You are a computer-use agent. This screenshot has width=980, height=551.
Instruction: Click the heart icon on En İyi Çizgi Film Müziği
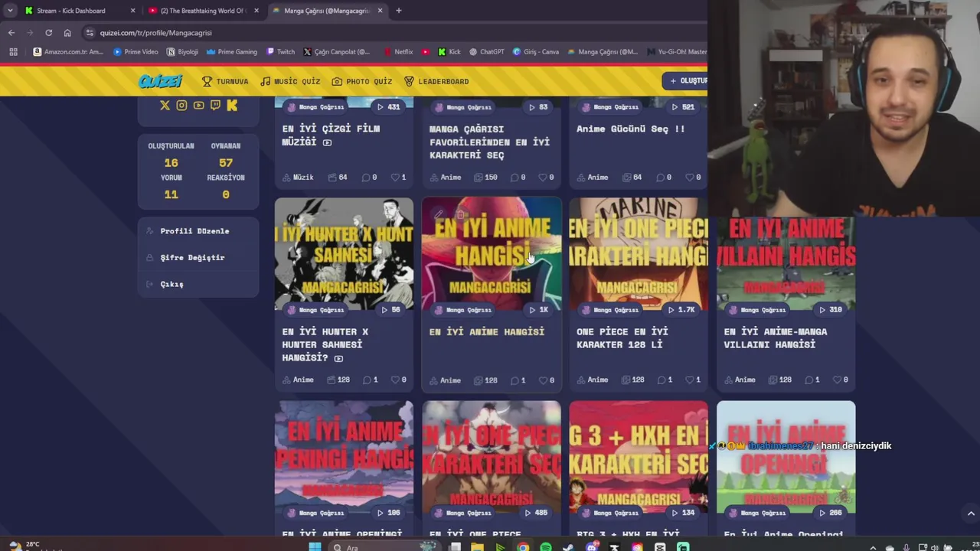point(395,178)
